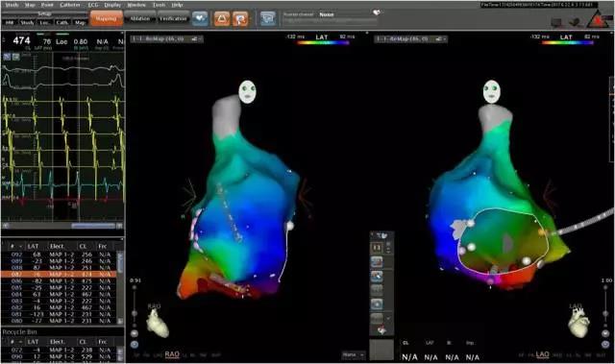
Task: Click the LAO heart orientation icon
Action: click(x=578, y=323)
